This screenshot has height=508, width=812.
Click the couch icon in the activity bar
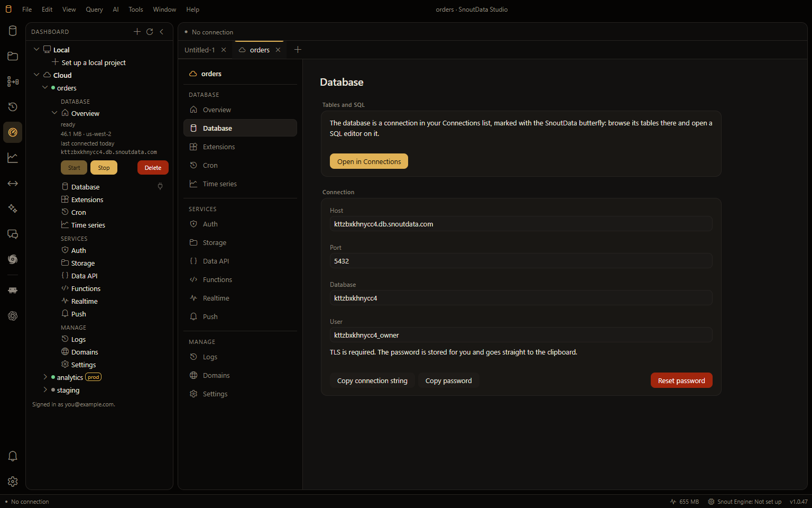(x=13, y=291)
